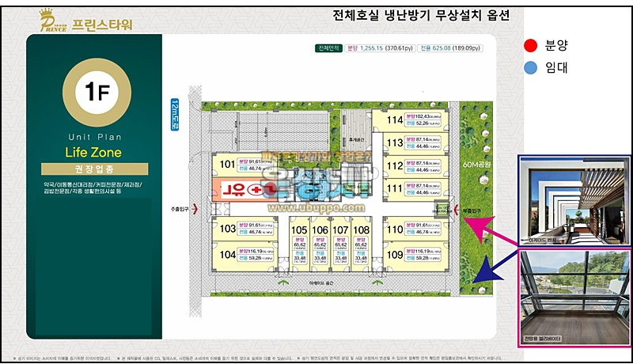Screen dimensions: 633x364
Task: Click the 휴게공간 rest area label
Action: pos(357,139)
